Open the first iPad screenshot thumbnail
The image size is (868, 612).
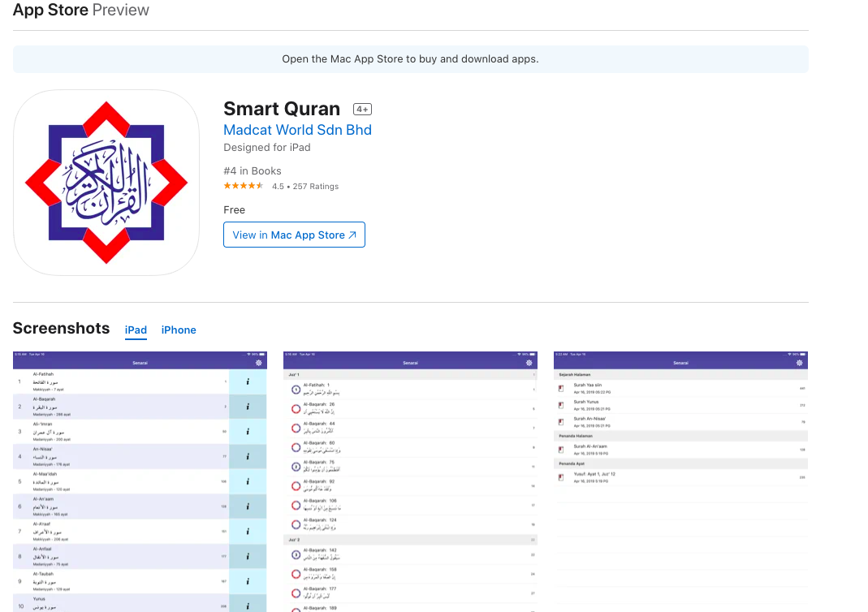click(x=139, y=479)
